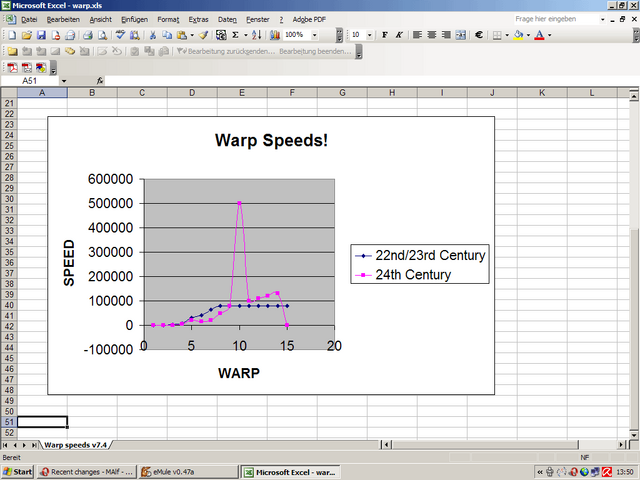The image size is (640, 480).
Task: Open the font color dropdown arrow
Action: 549,35
